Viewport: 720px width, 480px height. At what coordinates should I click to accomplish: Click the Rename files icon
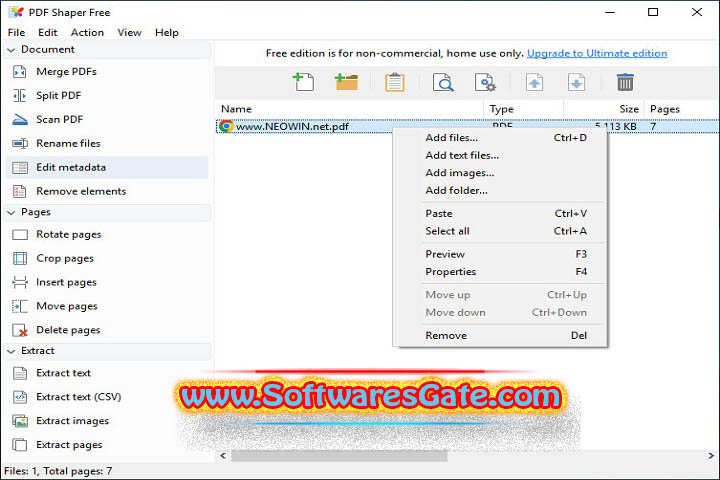click(x=20, y=143)
